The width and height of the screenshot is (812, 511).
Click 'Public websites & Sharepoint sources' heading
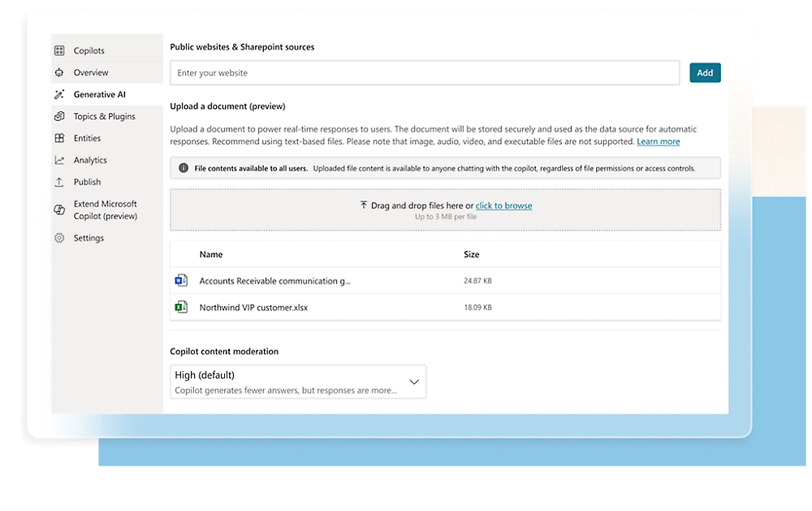point(242,47)
